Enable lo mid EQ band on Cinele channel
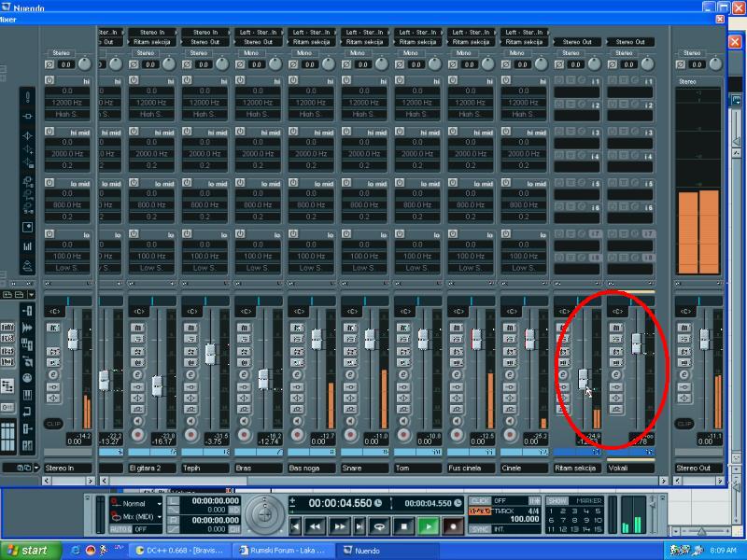The width and height of the screenshot is (747, 560). [508, 184]
